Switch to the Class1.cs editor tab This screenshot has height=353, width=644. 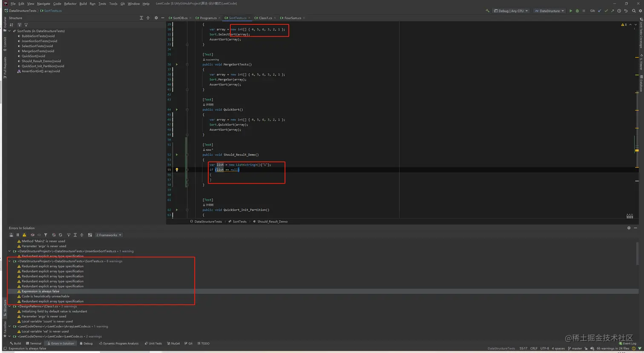(x=265, y=18)
